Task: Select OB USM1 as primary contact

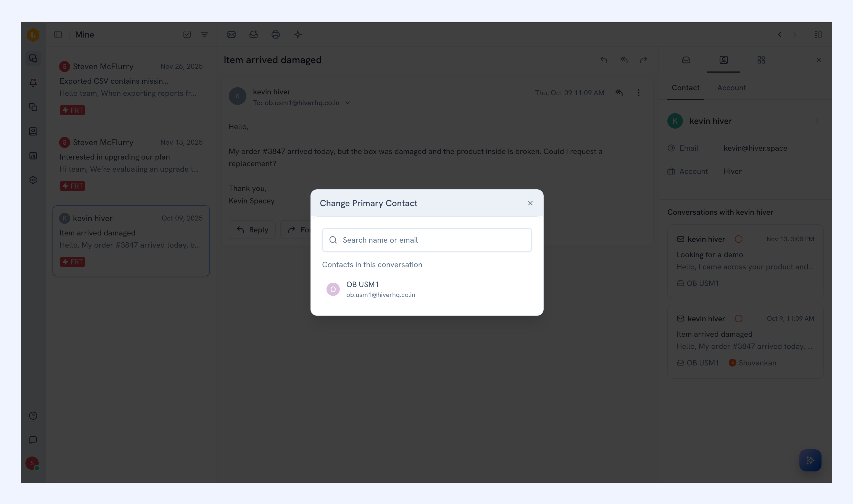Action: [427, 289]
